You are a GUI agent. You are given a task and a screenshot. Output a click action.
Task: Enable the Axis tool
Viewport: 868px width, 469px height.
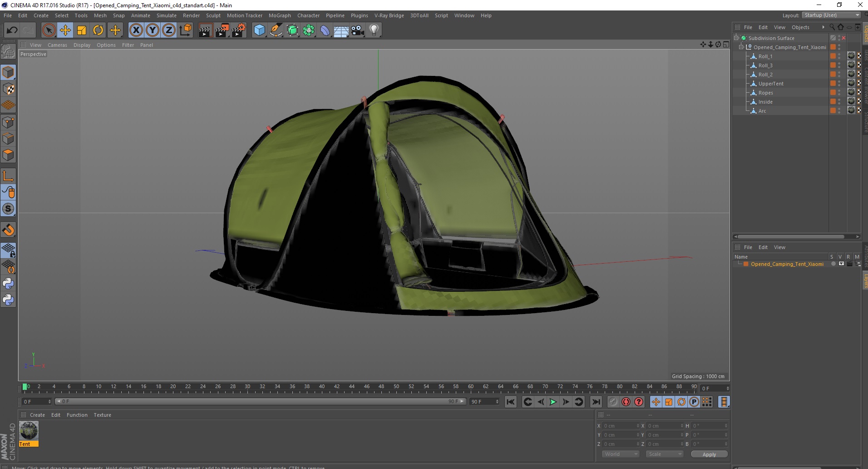point(8,176)
